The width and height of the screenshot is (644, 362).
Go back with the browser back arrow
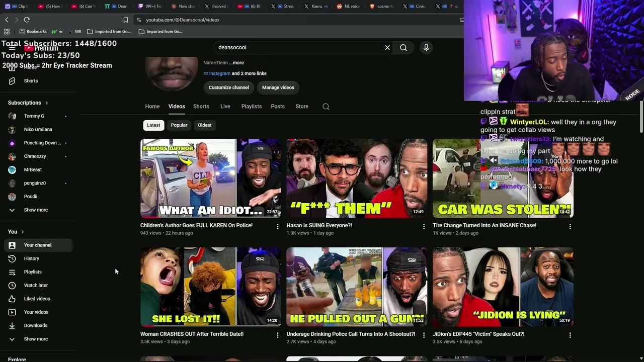pyautogui.click(x=7, y=20)
